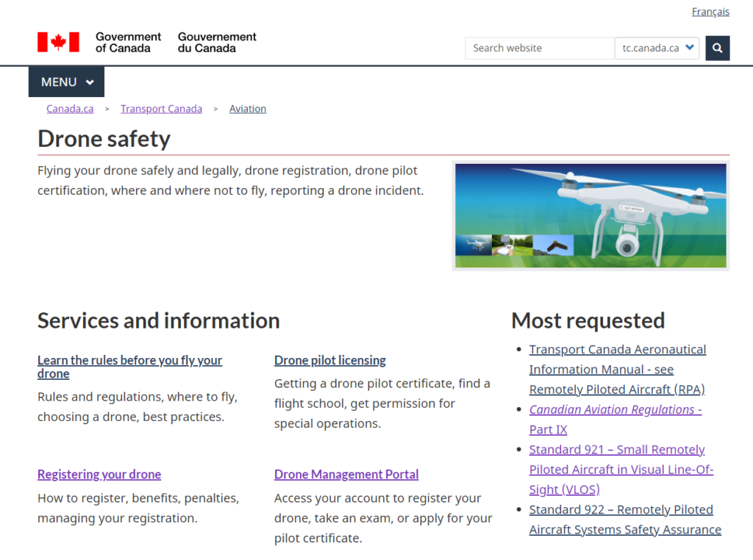Image resolution: width=753 pixels, height=560 pixels.
Task: Click text 'Rules and regulations, where to fly'
Action: click(138, 397)
